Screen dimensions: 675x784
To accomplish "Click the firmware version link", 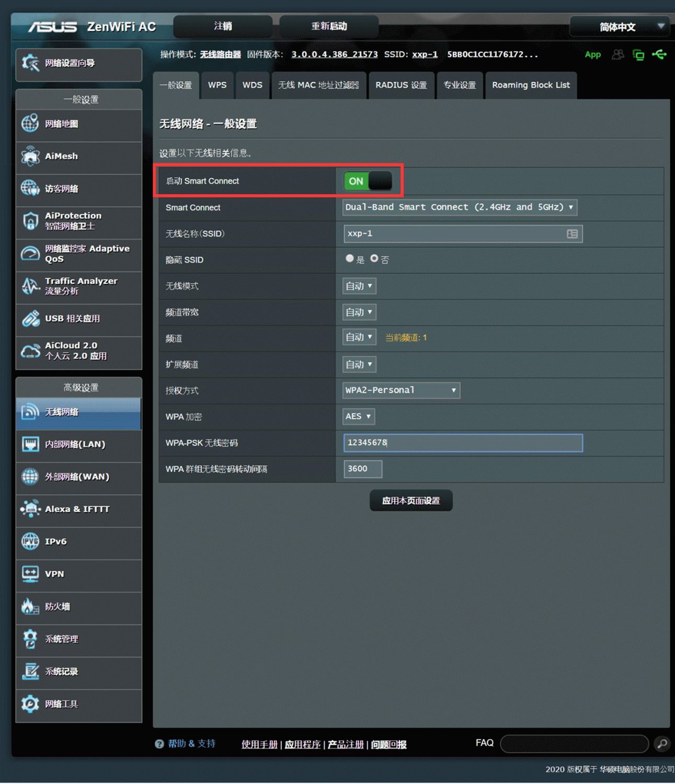I will pos(334,54).
